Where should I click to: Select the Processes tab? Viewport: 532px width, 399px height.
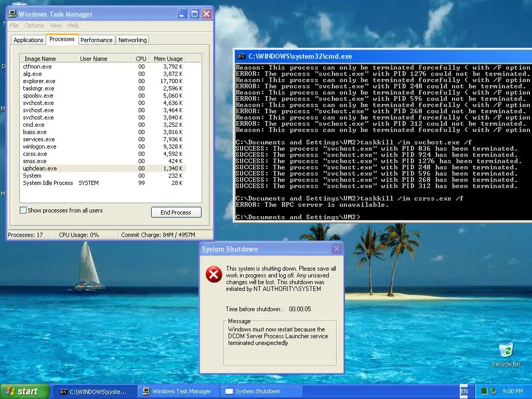pos(62,39)
